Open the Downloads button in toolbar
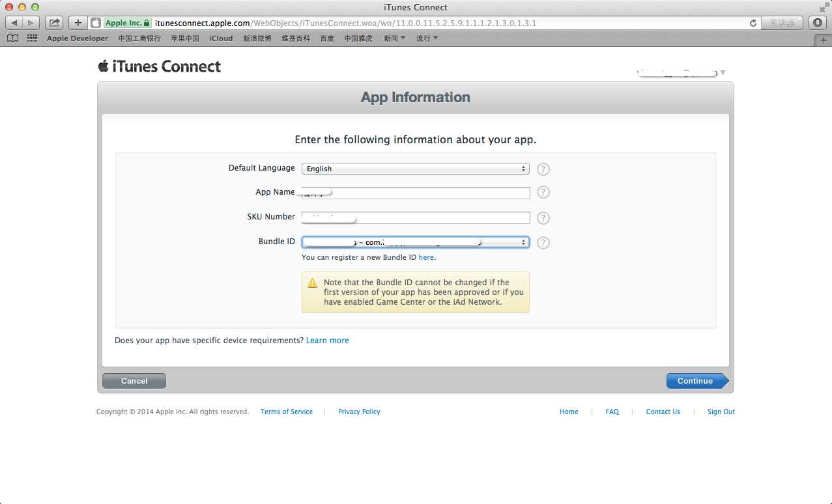Viewport: 832px width, 504px height. (x=818, y=23)
